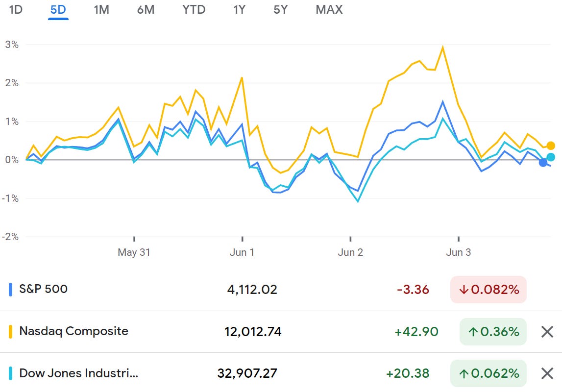Click the Dow Jones up 0.062% badge

point(488,373)
